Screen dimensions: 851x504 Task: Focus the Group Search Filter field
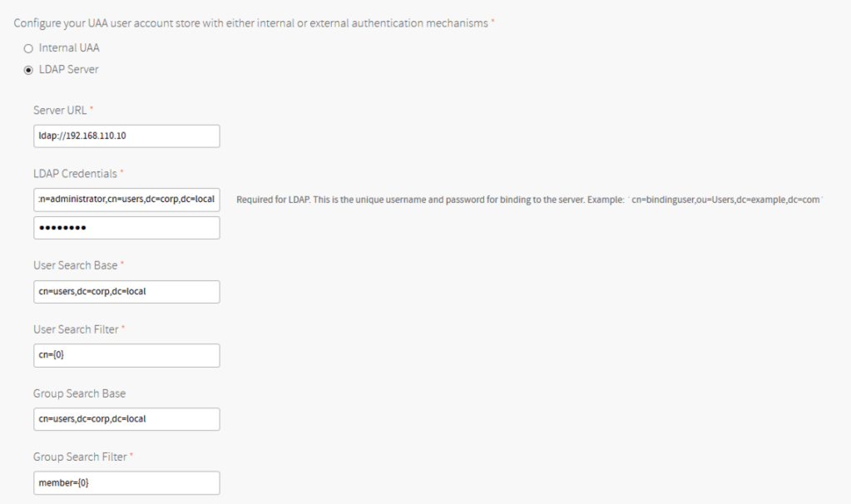tap(126, 482)
